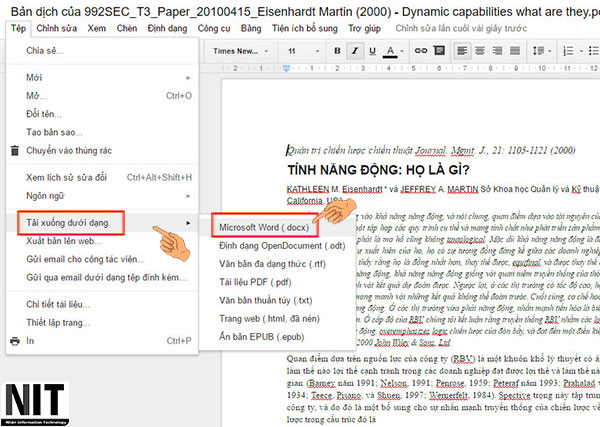
Task: Center align text
Action: 480,51
